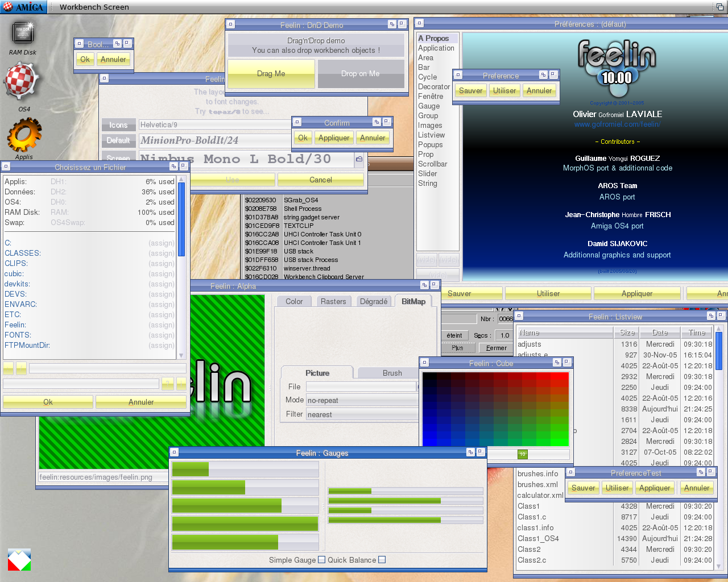728x582 pixels.
Task: Click Sauver in the Preference window
Action: 471,90
